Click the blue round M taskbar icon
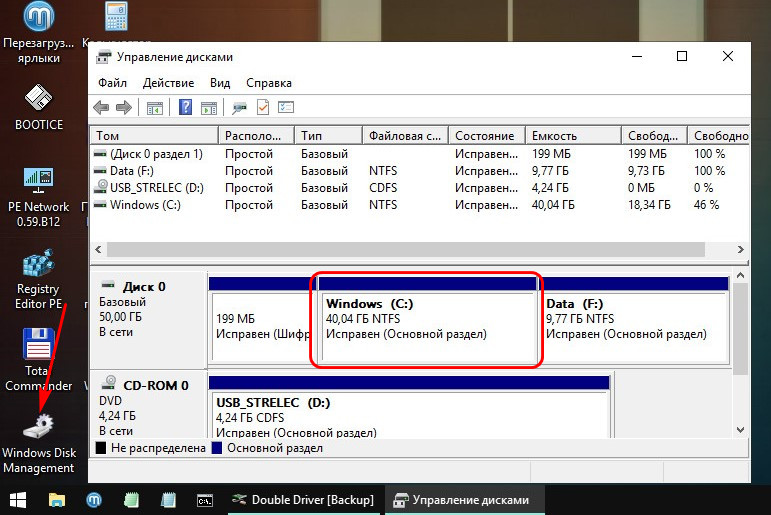 point(94,500)
